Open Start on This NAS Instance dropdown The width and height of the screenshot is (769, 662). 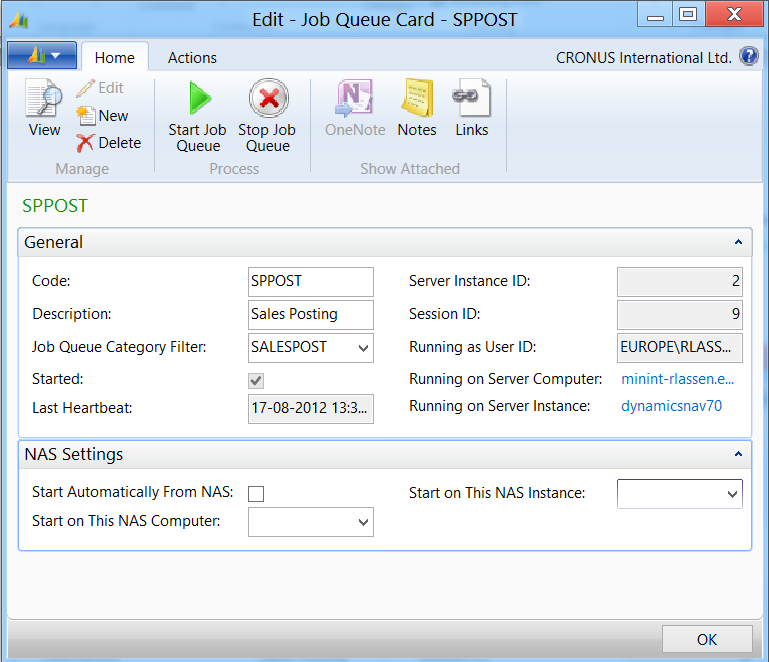pyautogui.click(x=732, y=494)
